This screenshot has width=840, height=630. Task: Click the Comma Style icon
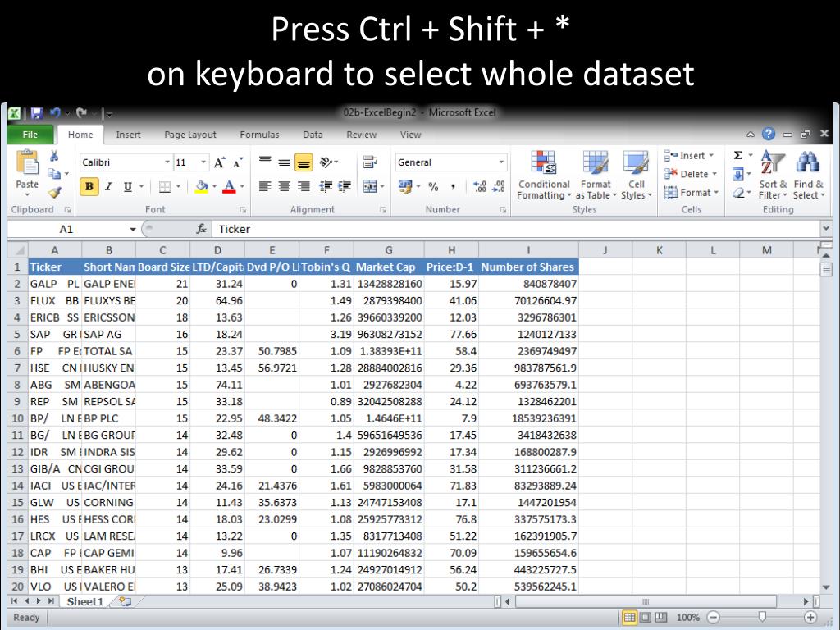click(x=453, y=186)
